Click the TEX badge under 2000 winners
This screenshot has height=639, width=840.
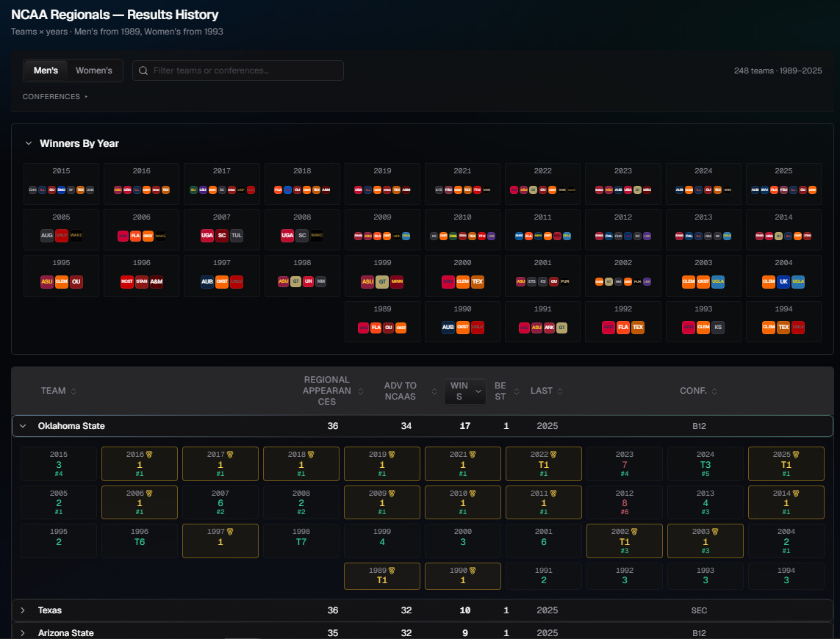click(477, 281)
